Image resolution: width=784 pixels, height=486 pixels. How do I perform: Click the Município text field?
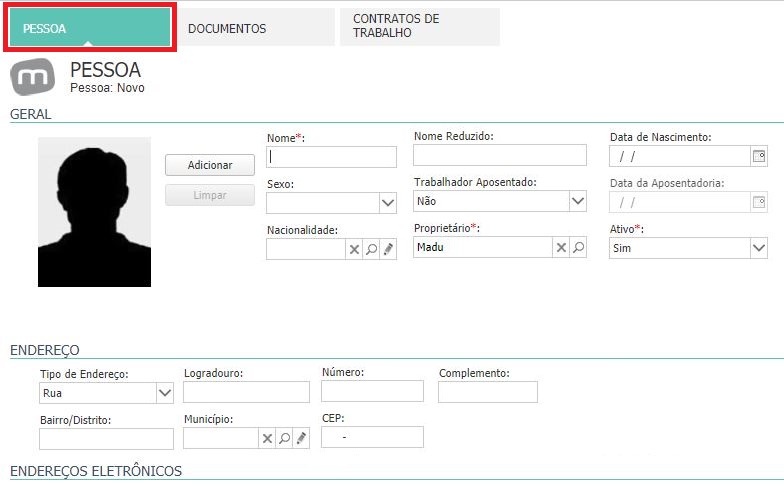pos(221,438)
